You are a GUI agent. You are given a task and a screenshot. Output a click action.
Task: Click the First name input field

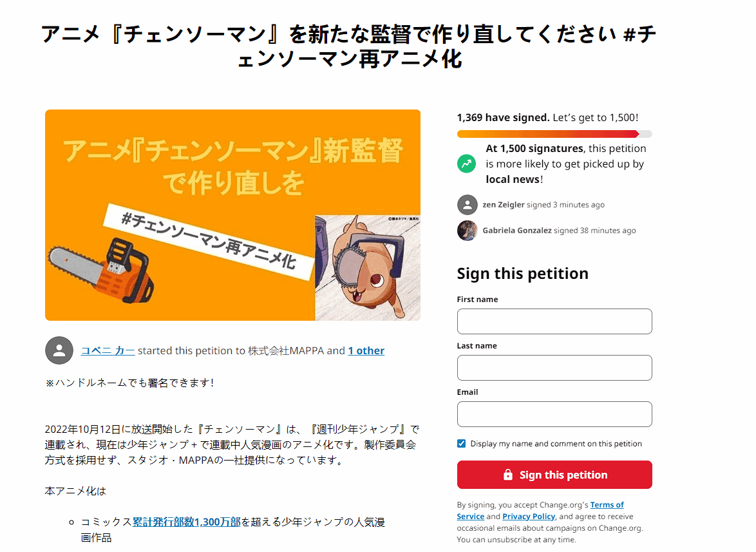[554, 321]
